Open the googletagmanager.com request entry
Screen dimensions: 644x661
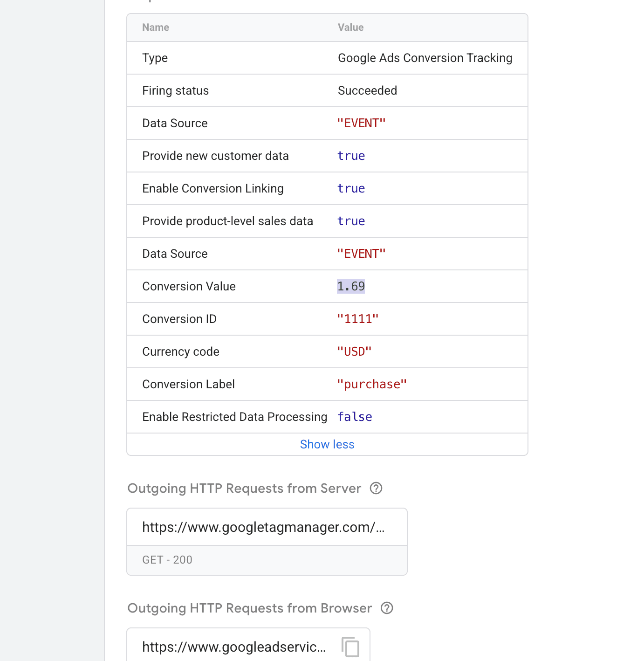click(263, 527)
